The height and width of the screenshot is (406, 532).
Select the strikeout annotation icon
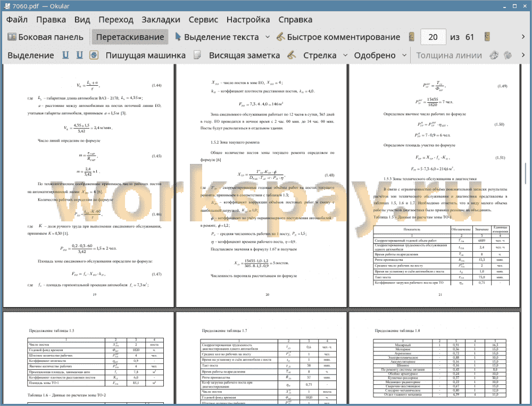[94, 55]
